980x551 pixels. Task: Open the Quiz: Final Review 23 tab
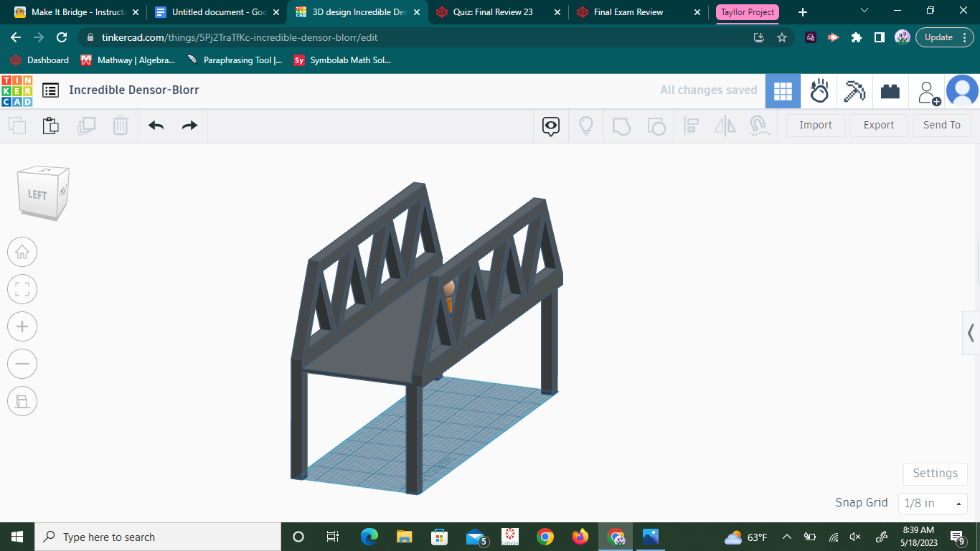point(496,11)
